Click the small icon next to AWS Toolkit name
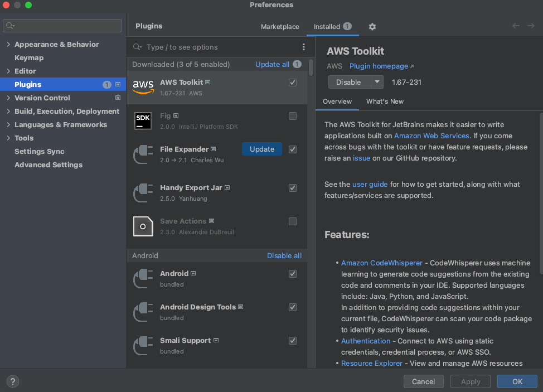 pos(208,83)
